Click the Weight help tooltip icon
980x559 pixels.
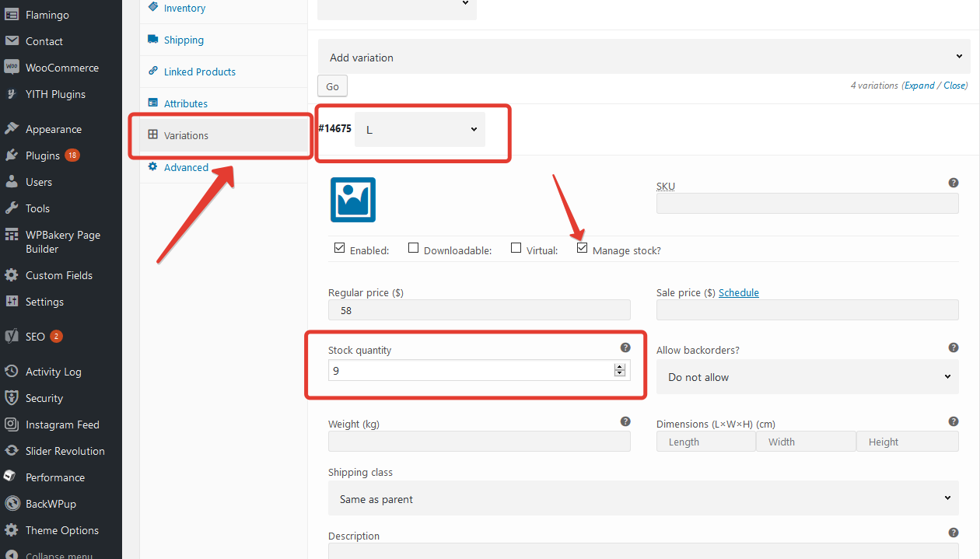pyautogui.click(x=625, y=421)
